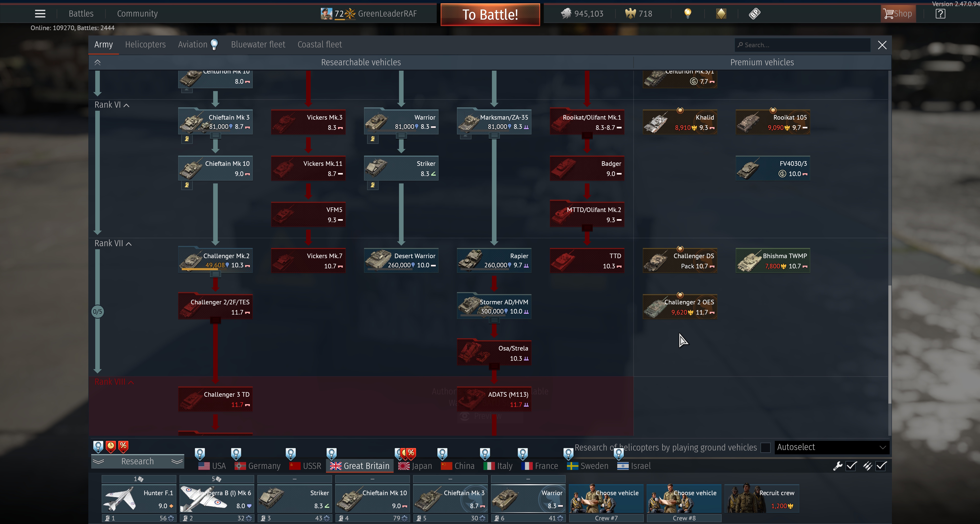Toggle the automatic repair checkbox
Image resolution: width=980 pixels, height=524 pixels.
(851, 466)
